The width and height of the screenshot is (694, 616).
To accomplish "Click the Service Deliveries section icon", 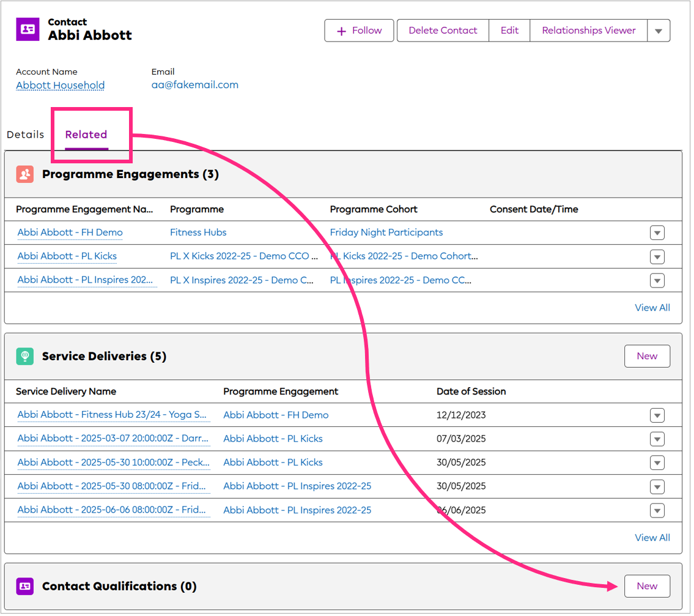I will [x=24, y=356].
